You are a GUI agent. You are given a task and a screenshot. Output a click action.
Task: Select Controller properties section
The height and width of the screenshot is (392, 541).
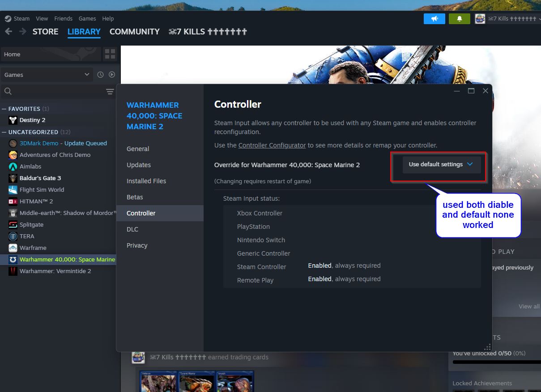click(x=160, y=213)
